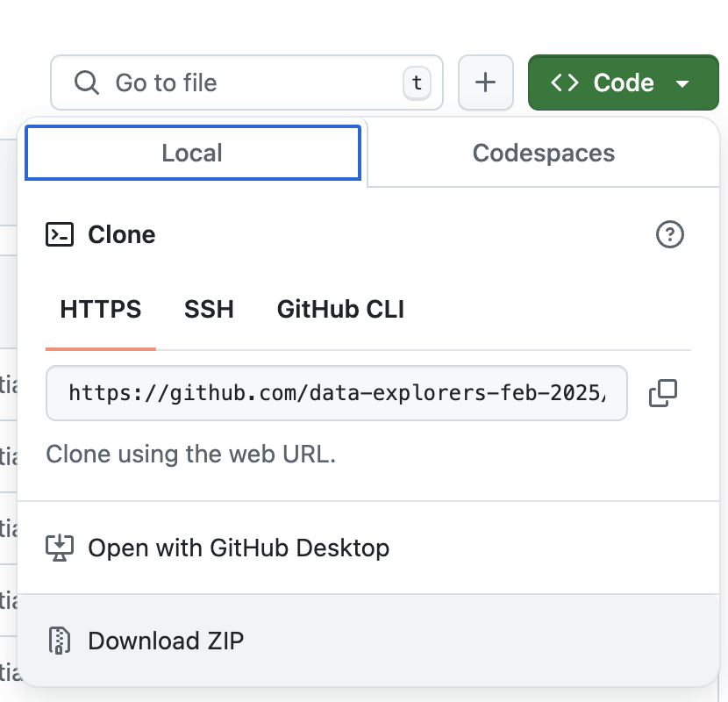Copy the clone URL to clipboard
The height and width of the screenshot is (702, 728).
[x=663, y=393]
